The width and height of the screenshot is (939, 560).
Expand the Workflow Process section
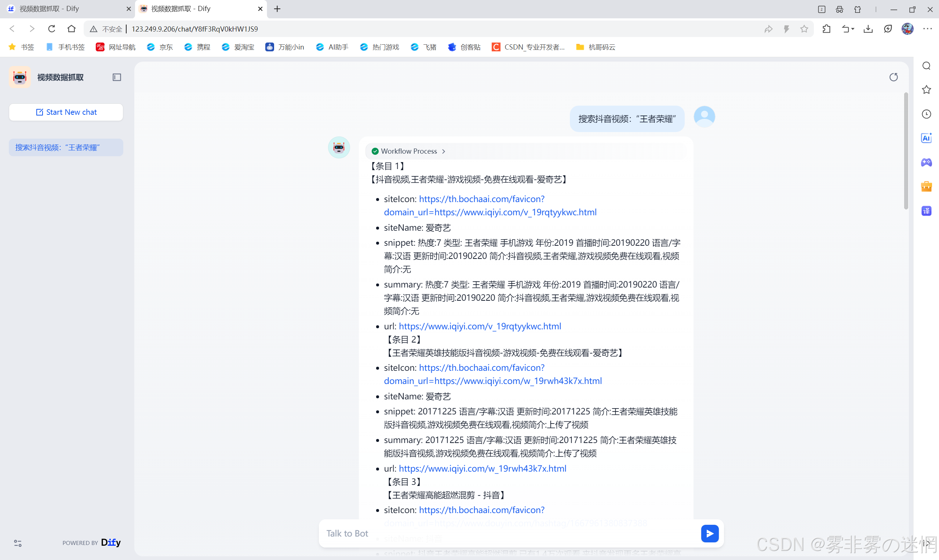408,151
